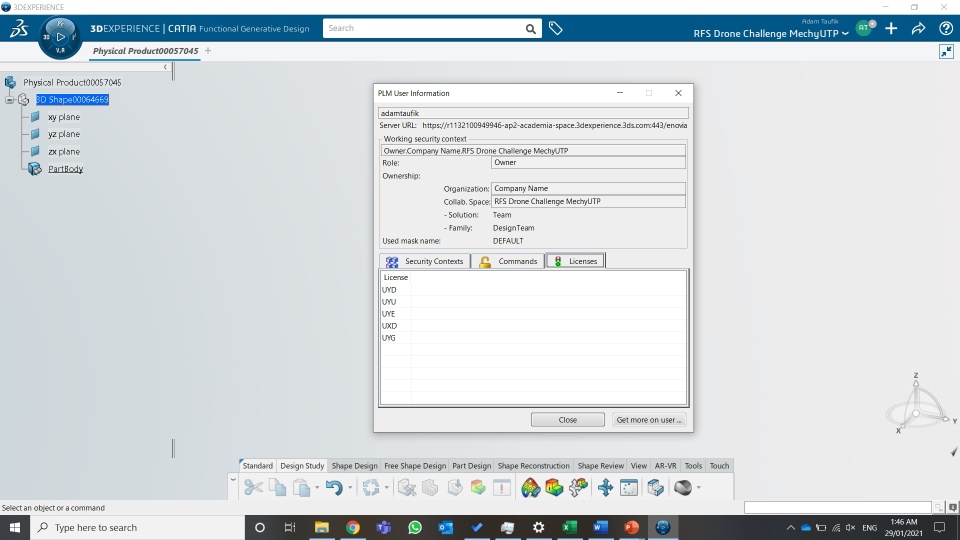Click the blue four-arrow manipulation icon
Screen dimensions: 960x540
coord(606,487)
